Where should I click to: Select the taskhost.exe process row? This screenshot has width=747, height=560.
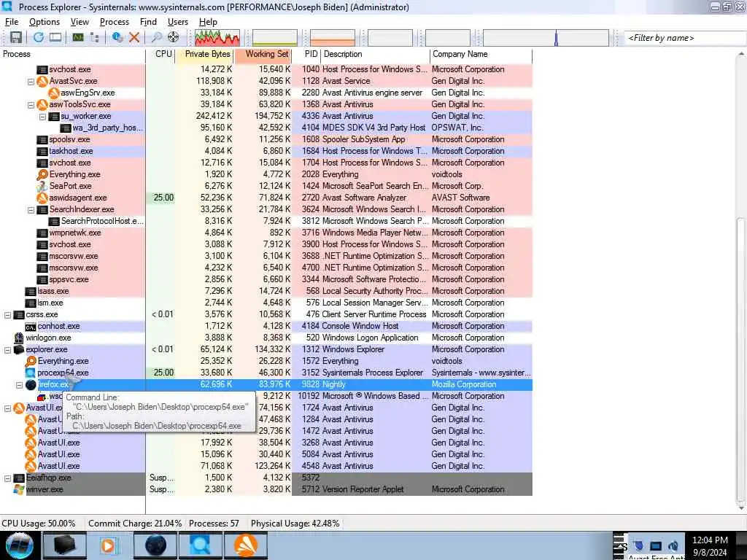click(266, 151)
